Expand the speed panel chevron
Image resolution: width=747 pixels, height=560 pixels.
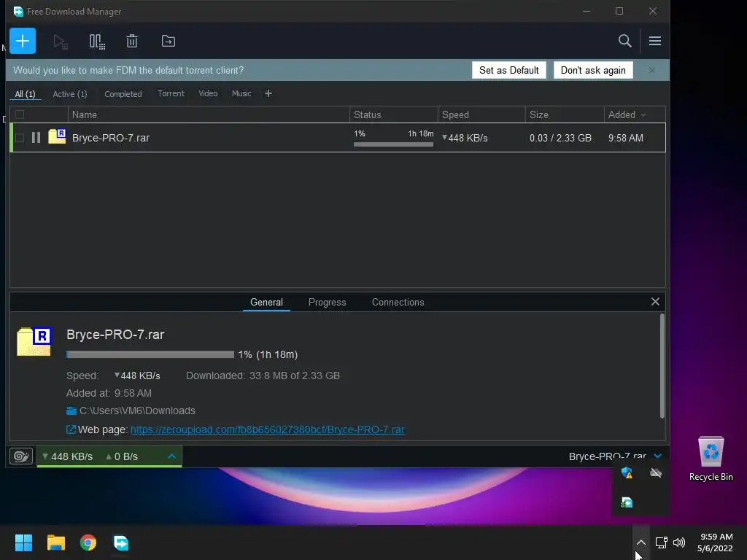[x=171, y=456]
